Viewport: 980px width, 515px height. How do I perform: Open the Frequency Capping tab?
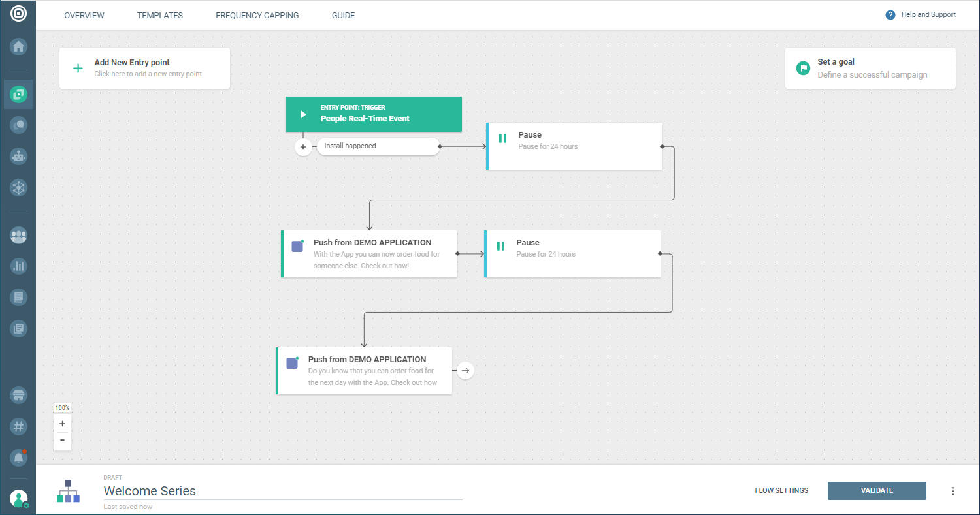[257, 16]
